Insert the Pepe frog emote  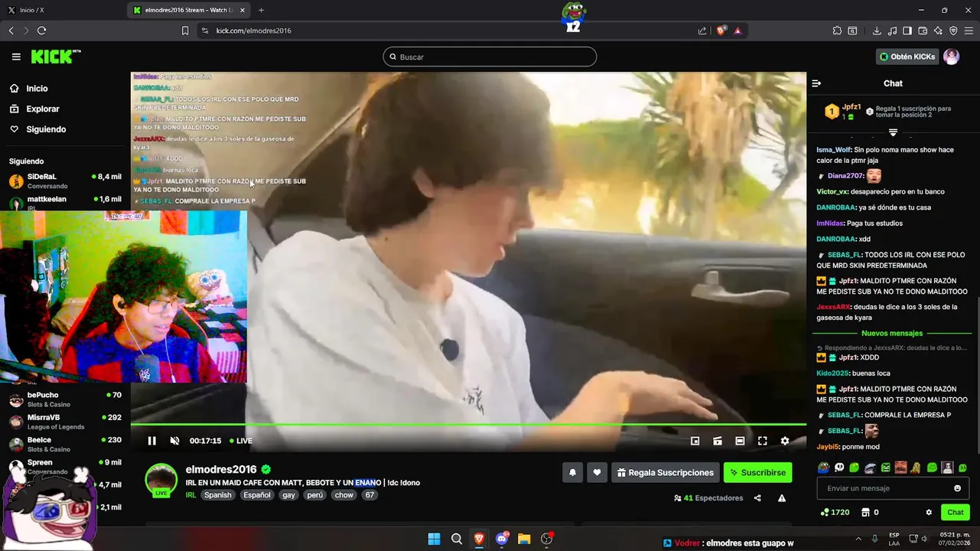[823, 468]
